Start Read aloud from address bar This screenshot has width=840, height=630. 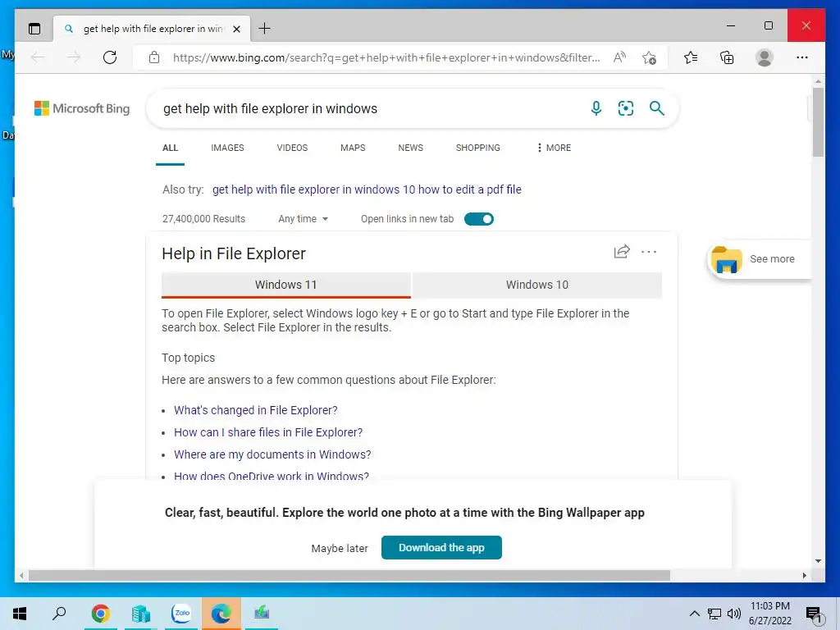click(x=620, y=57)
